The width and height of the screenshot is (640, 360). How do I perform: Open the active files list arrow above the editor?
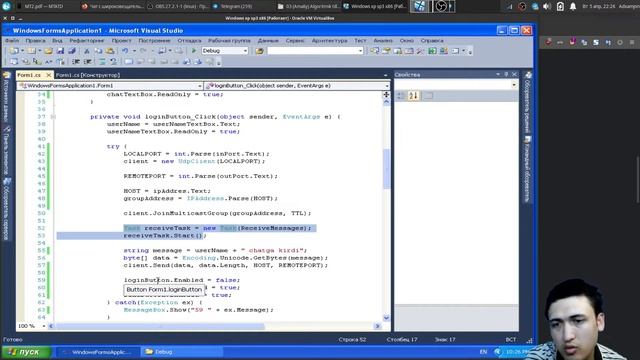[385, 75]
